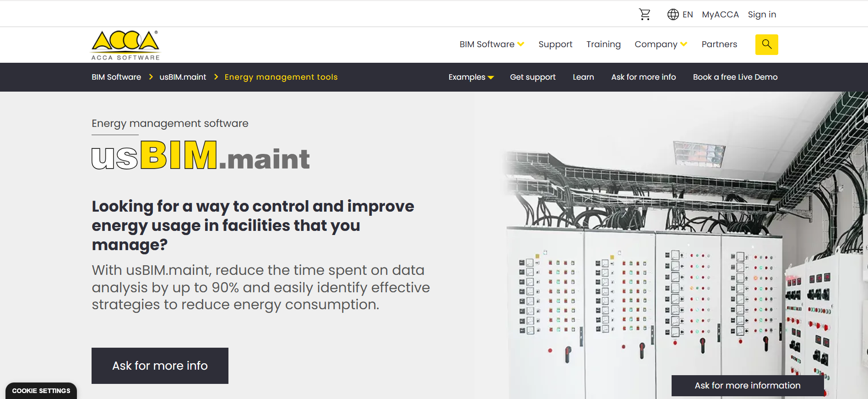Select Learn in dark navigation bar

[x=583, y=77]
